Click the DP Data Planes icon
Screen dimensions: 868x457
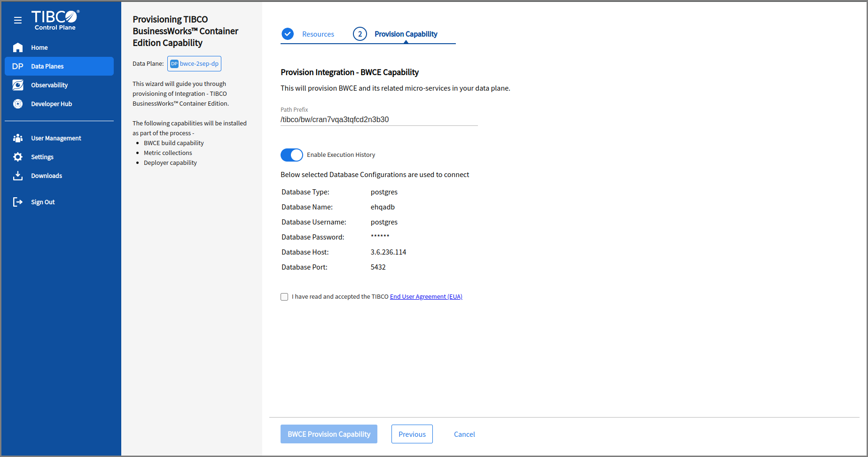click(x=18, y=66)
